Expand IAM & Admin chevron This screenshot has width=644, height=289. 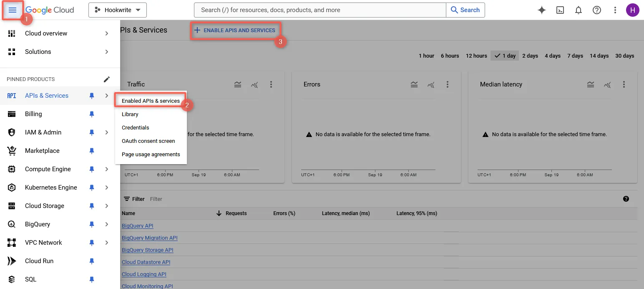[107, 132]
